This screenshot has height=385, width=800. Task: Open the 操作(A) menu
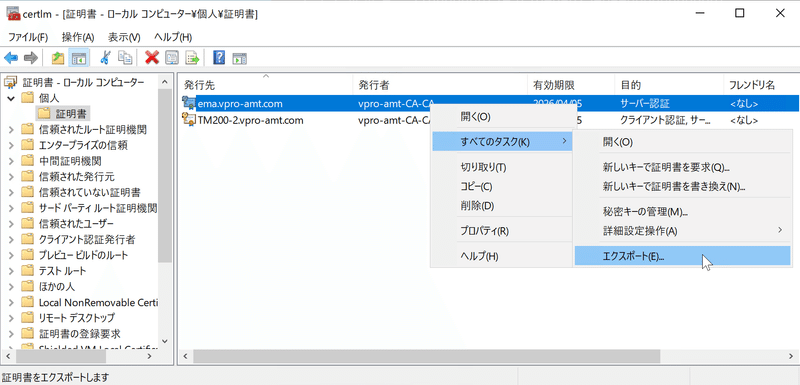78,37
